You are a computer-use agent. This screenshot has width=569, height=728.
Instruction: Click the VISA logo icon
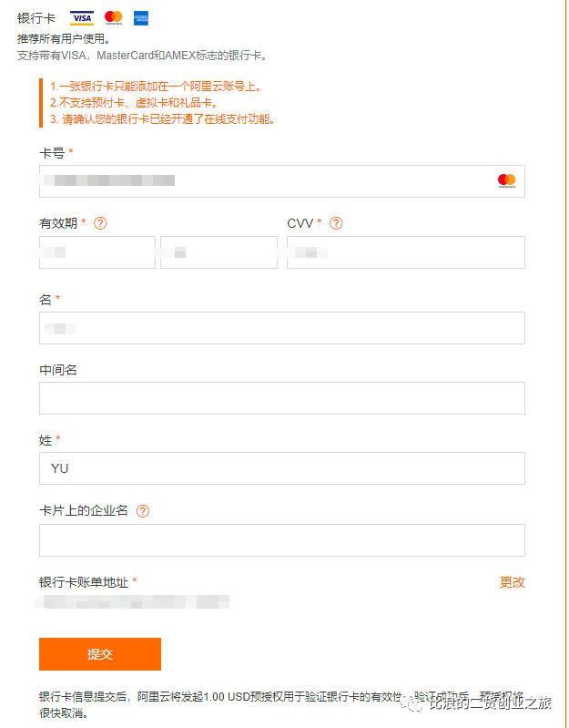pos(82,18)
